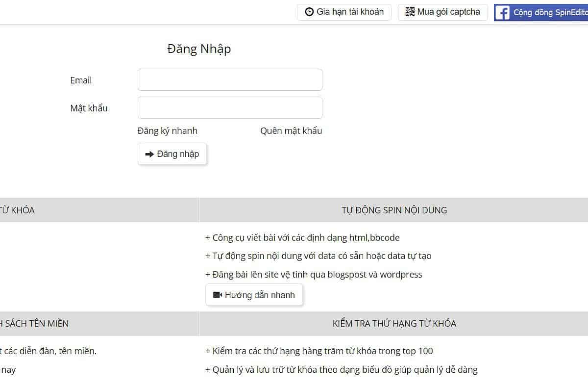Image resolution: width=588 pixels, height=386 pixels.
Task: Click the KIỂM TRA THỨ HẠNG TỪ KHÓA header
Action: tap(394, 324)
